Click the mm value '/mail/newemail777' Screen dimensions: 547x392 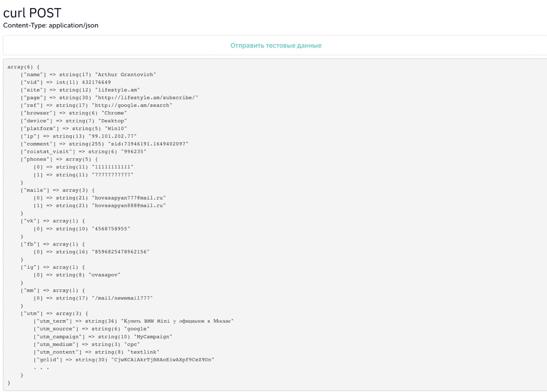coord(122,298)
